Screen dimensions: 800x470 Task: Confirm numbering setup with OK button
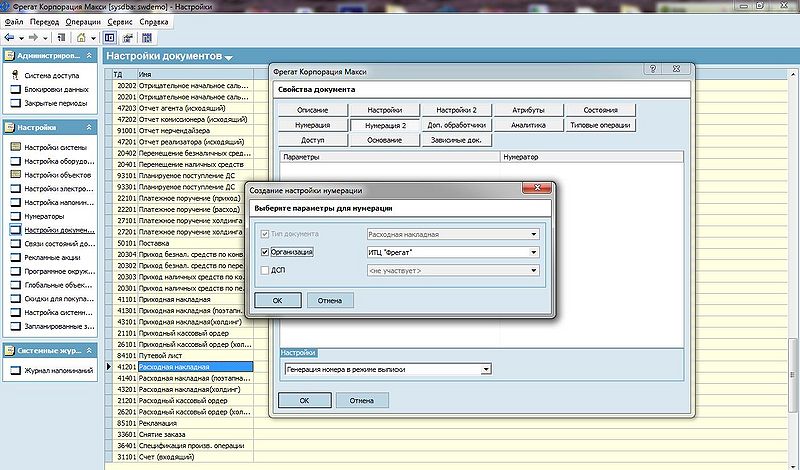278,300
